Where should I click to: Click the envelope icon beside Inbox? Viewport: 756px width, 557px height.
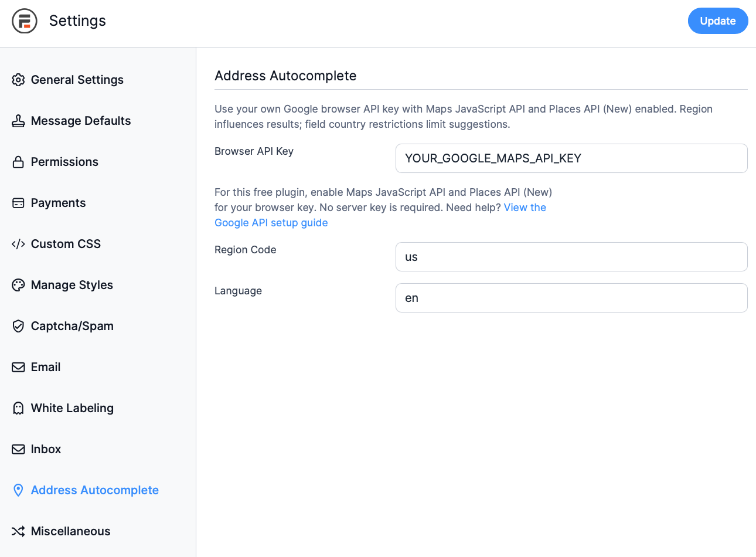tap(18, 449)
